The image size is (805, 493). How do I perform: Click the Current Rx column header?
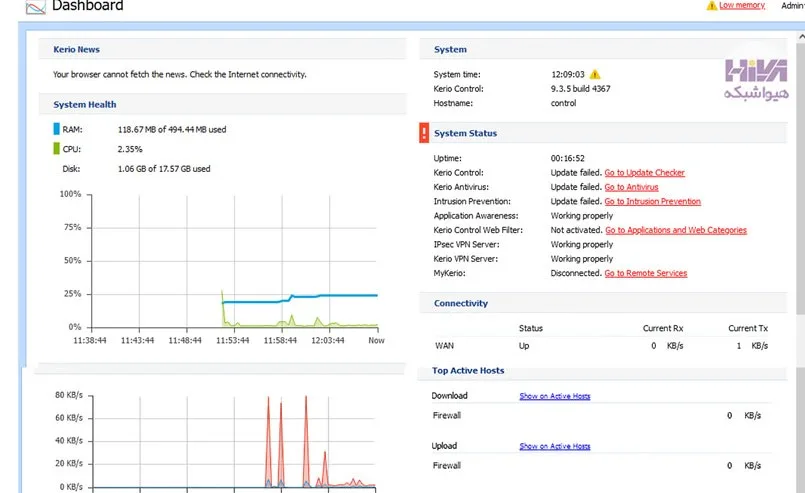(x=663, y=328)
